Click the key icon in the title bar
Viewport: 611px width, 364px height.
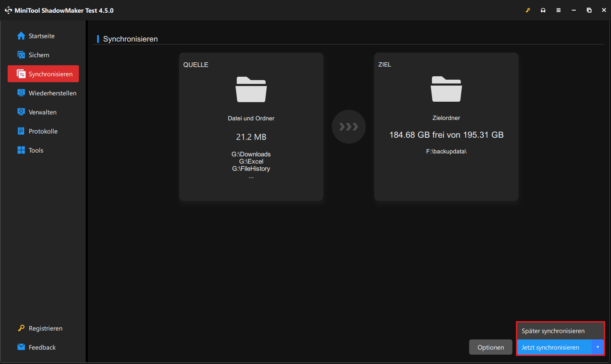(528, 10)
